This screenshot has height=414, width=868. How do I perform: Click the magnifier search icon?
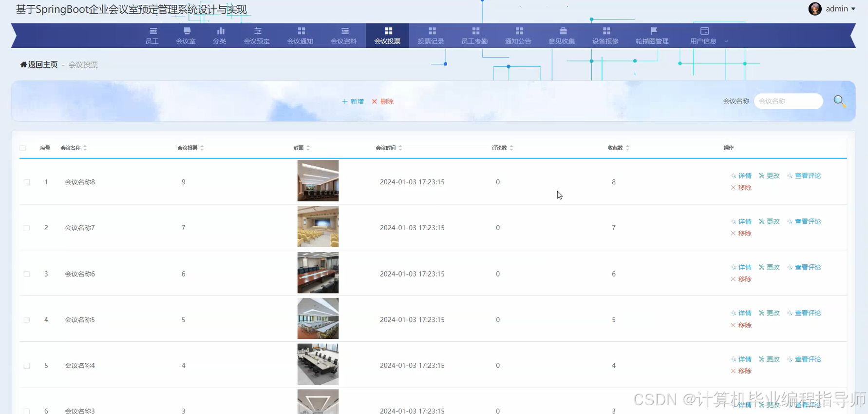coord(839,101)
